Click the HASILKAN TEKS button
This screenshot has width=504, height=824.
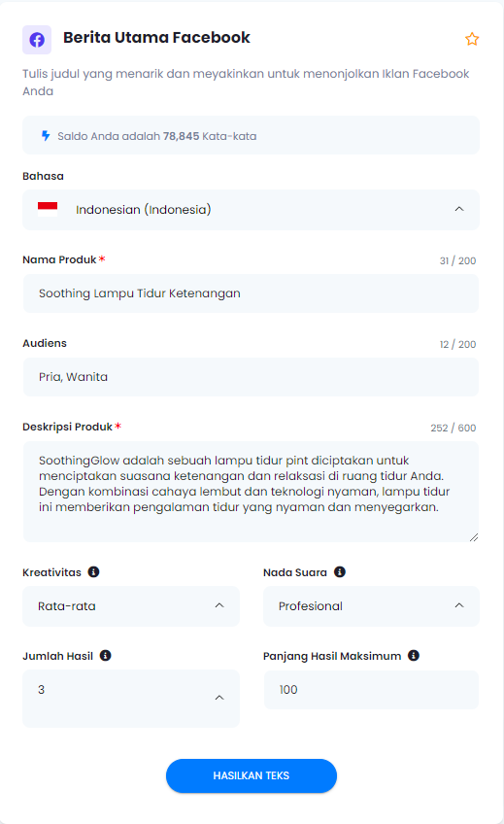tap(251, 775)
